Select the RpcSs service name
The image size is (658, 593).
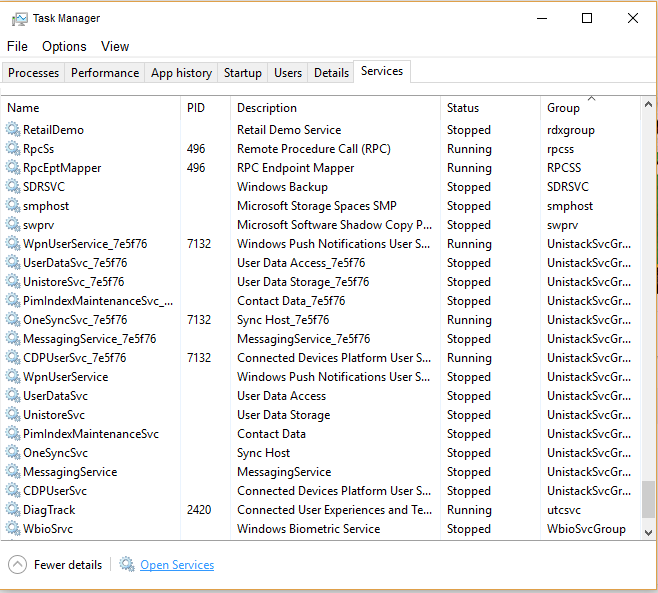click(39, 149)
